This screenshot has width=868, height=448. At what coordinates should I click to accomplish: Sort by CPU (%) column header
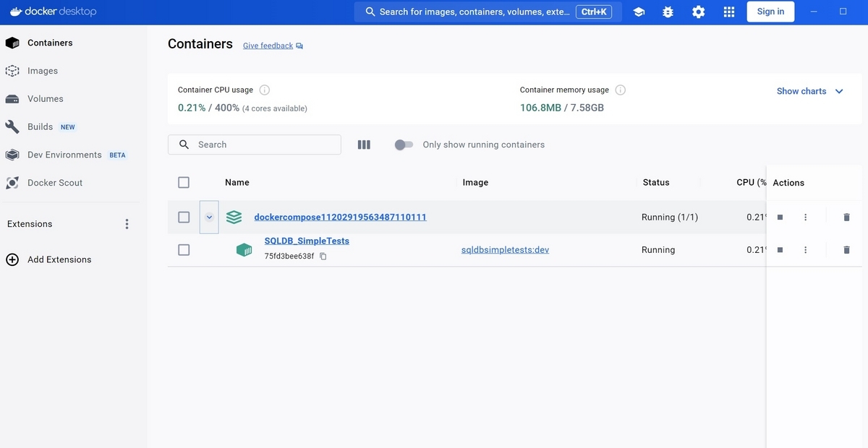[751, 183]
